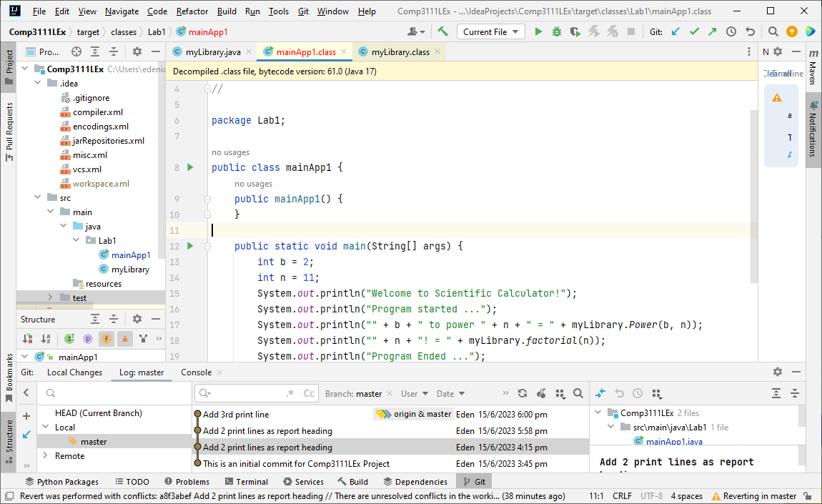Cherry-pick the selected commit in Git log
Viewport: 822px width, 504px height.
point(541,393)
